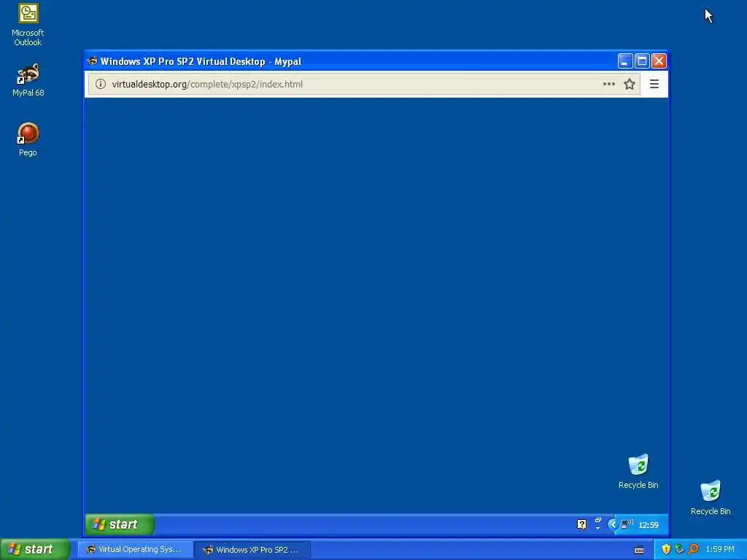This screenshot has width=747, height=560.
Task: Click the network connection icon in virtual tray
Action: (x=627, y=524)
